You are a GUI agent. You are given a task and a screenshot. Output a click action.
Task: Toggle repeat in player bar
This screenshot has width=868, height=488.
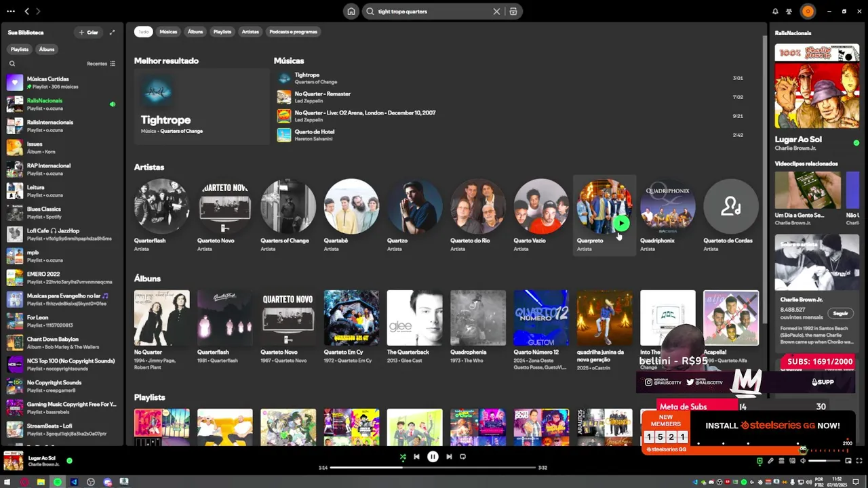(x=463, y=457)
